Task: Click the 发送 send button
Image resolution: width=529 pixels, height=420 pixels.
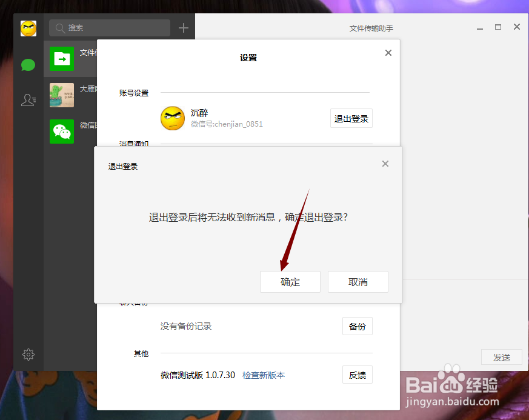Action: click(502, 357)
